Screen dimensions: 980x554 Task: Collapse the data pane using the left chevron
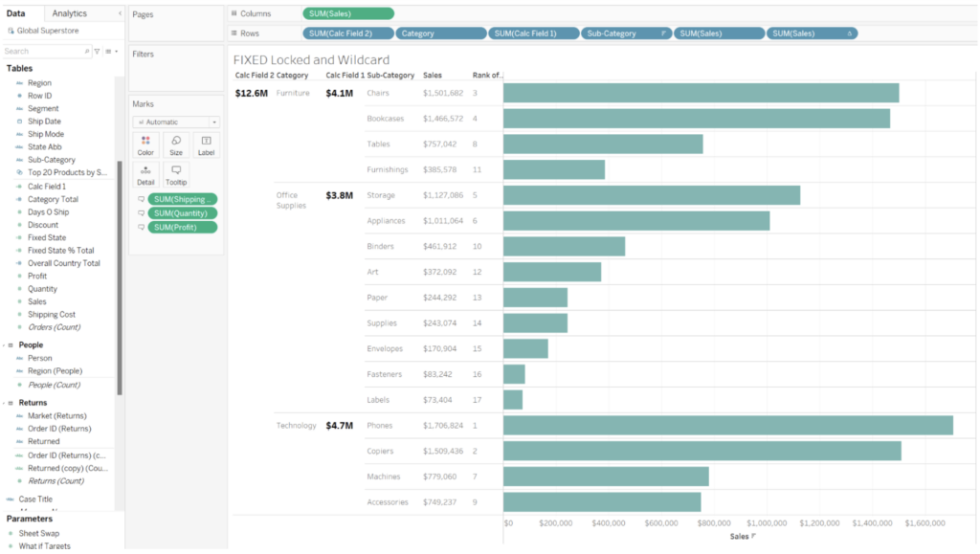click(121, 13)
